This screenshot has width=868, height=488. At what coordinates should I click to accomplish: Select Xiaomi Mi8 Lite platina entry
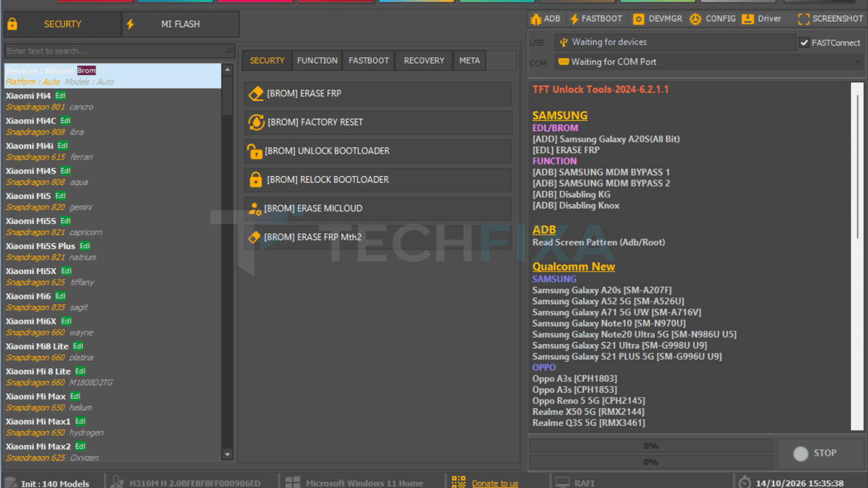[x=113, y=352]
